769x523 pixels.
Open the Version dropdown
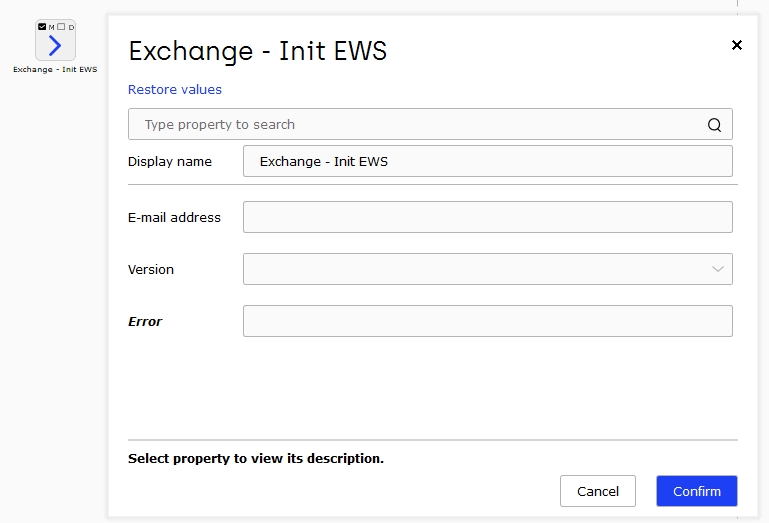pyautogui.click(x=487, y=269)
